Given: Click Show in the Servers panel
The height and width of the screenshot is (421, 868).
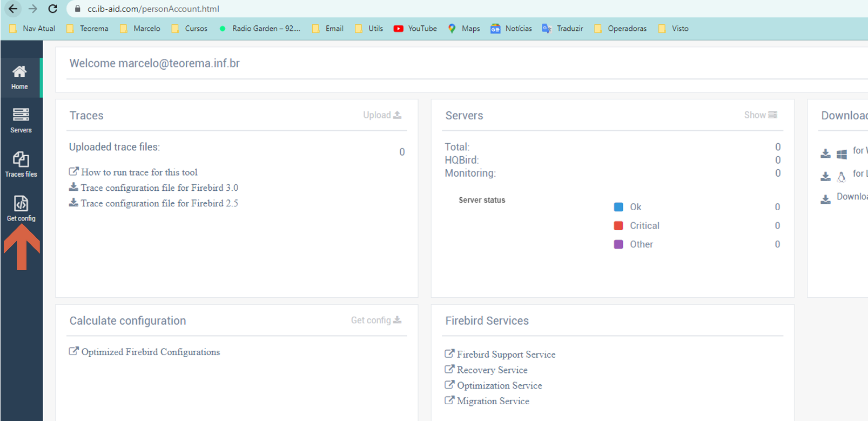Looking at the screenshot, I should (x=761, y=115).
